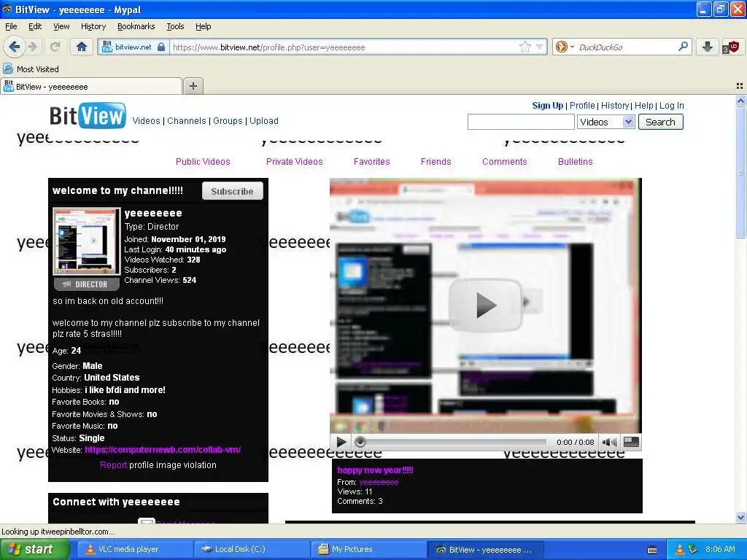Click the forward navigation arrow
This screenshot has width=747, height=560.
pos(32,47)
